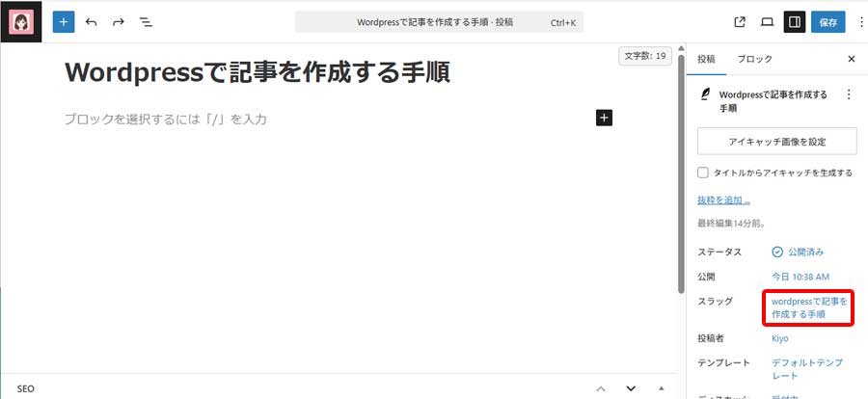Click the post title heading to edit
Image resolution: width=868 pixels, height=399 pixels.
(x=258, y=72)
